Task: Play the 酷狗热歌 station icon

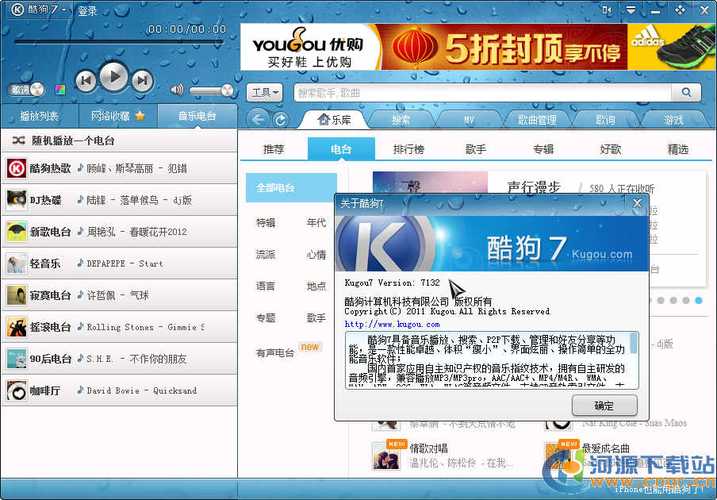Action: (16, 168)
